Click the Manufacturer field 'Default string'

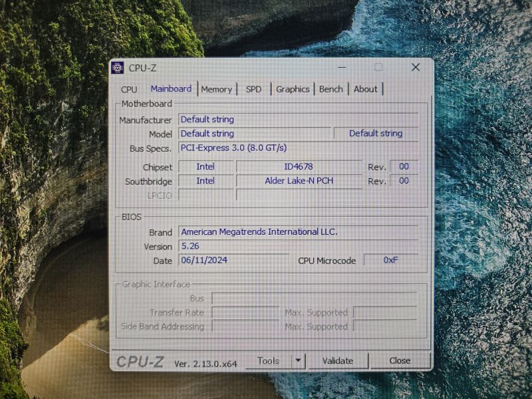point(298,120)
